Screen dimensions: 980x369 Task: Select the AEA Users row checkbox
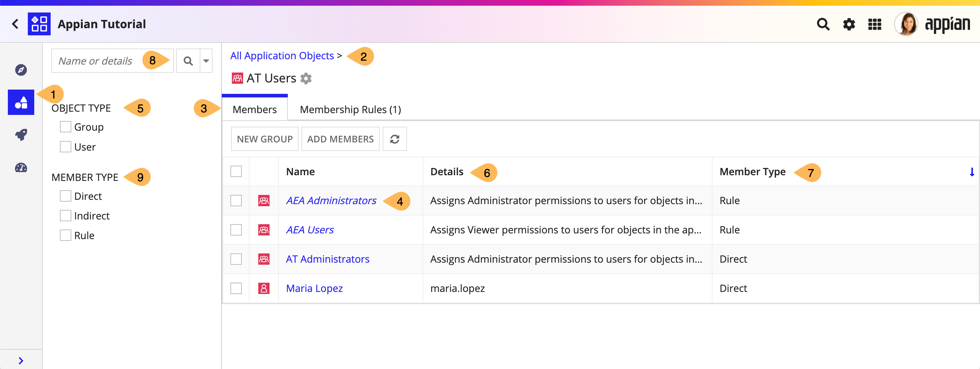(x=236, y=230)
